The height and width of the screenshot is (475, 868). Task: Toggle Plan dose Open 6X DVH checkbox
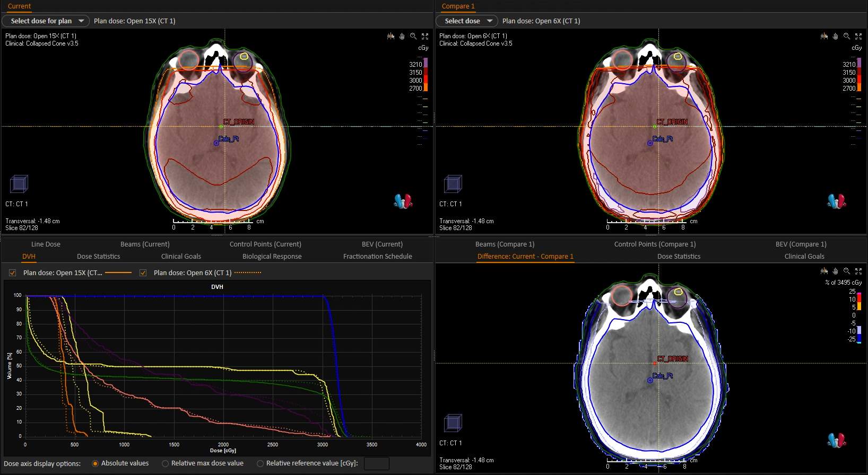click(x=143, y=272)
